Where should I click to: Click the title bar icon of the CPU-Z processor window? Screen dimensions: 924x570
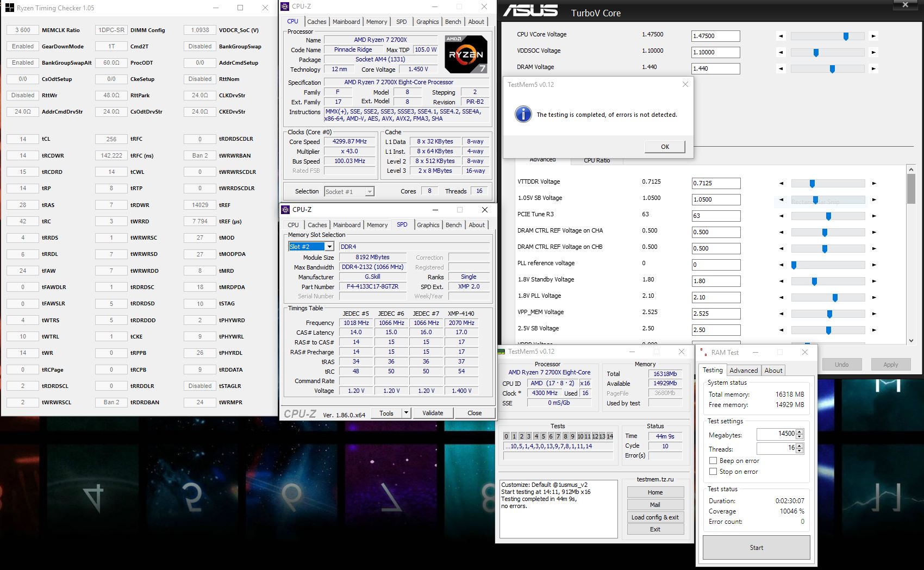pyautogui.click(x=285, y=7)
